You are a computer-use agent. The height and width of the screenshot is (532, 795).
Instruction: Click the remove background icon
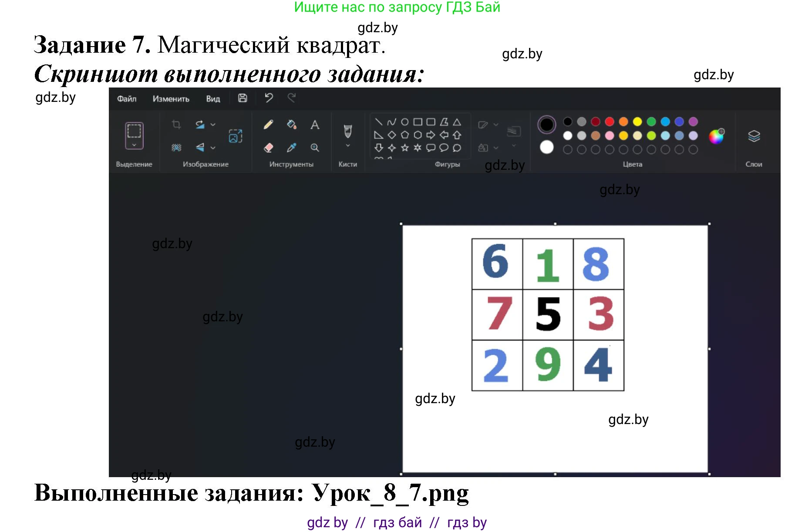(x=176, y=148)
